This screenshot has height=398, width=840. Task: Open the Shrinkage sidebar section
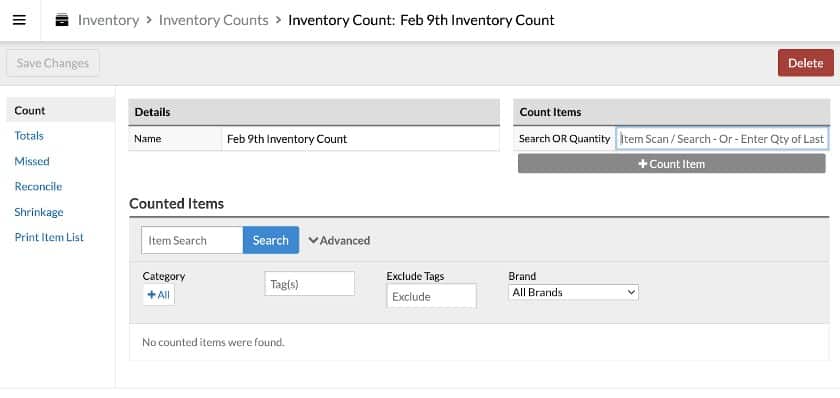coord(39,212)
